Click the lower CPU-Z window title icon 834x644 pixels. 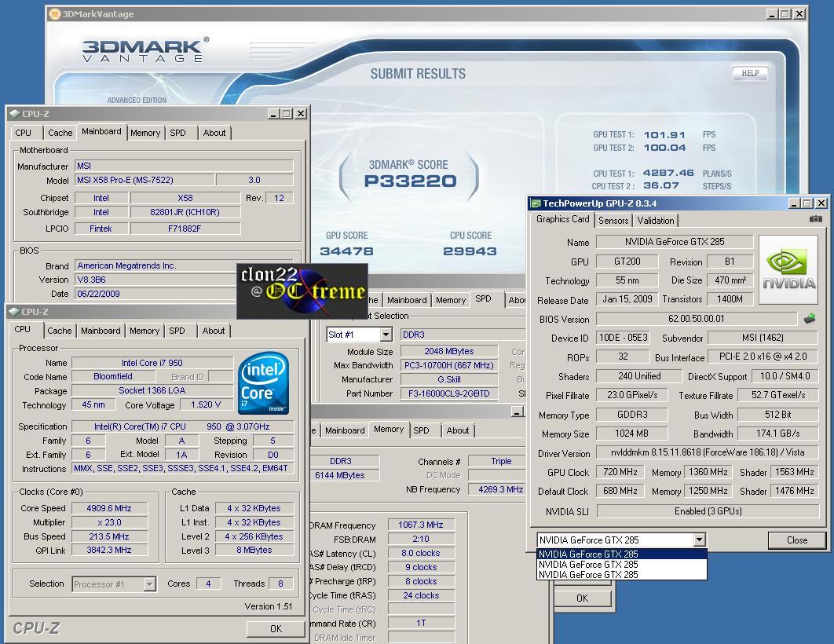click(x=14, y=312)
